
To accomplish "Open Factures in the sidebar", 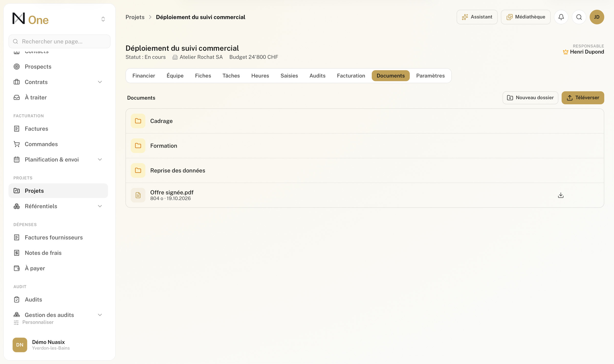I will tap(58, 129).
